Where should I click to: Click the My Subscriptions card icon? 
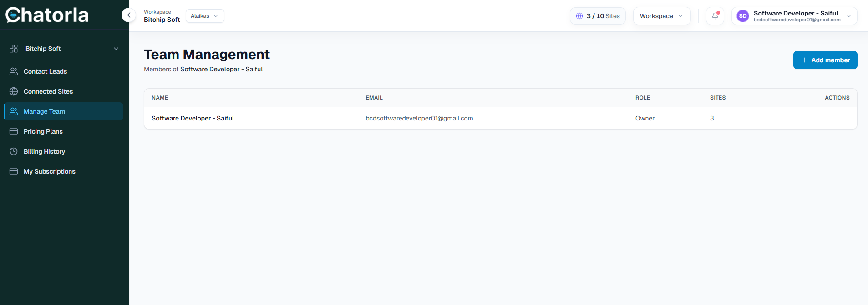point(14,171)
